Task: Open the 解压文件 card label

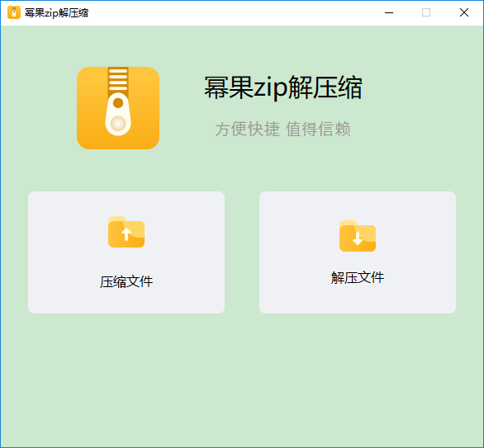Action: coord(358,277)
